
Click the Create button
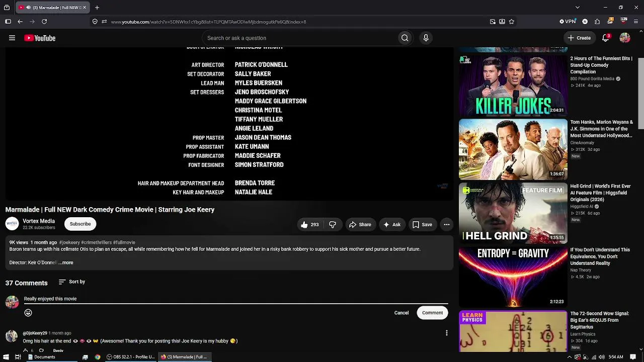(x=579, y=38)
